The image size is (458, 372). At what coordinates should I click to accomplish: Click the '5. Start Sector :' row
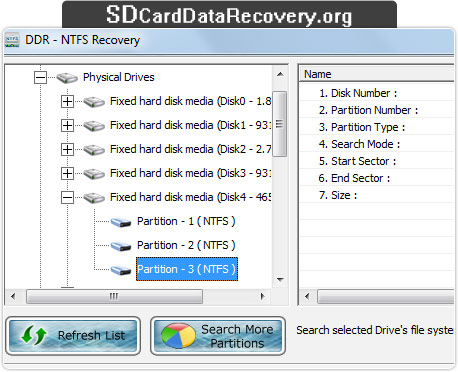377,161
